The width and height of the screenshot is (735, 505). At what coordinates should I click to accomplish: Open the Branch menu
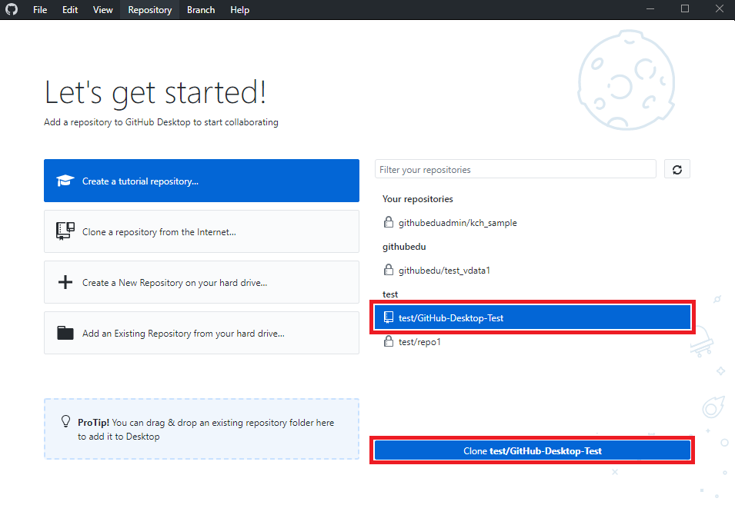click(201, 9)
